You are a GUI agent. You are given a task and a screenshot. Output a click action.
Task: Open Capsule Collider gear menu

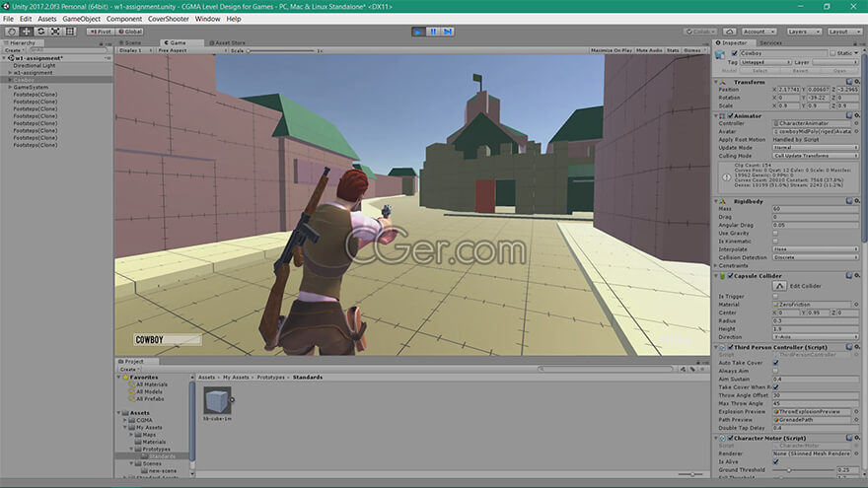click(x=857, y=275)
